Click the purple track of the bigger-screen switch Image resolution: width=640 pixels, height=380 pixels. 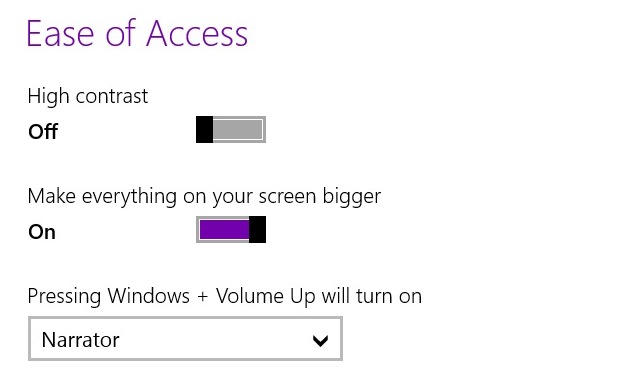[224, 229]
